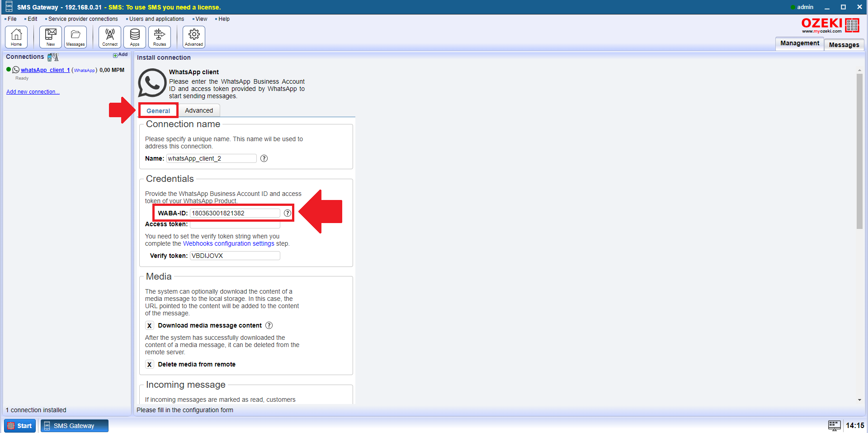Image resolution: width=868 pixels, height=433 pixels.
Task: Click the Connect antenna toolbar icon
Action: [x=110, y=37]
